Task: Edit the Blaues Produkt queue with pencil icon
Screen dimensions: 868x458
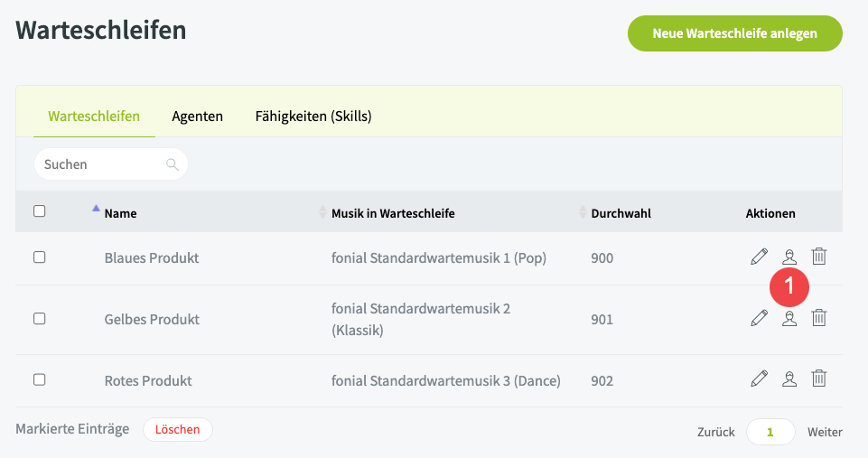Action: click(x=759, y=257)
